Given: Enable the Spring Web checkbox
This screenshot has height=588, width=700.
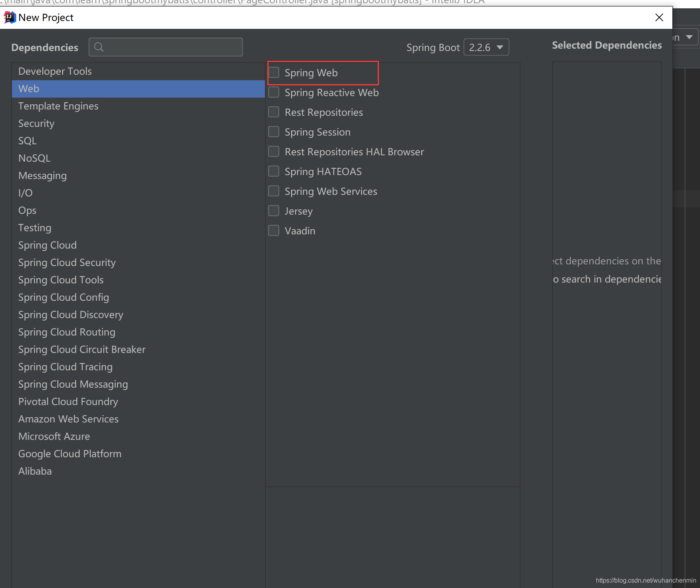Looking at the screenshot, I should tap(274, 72).
